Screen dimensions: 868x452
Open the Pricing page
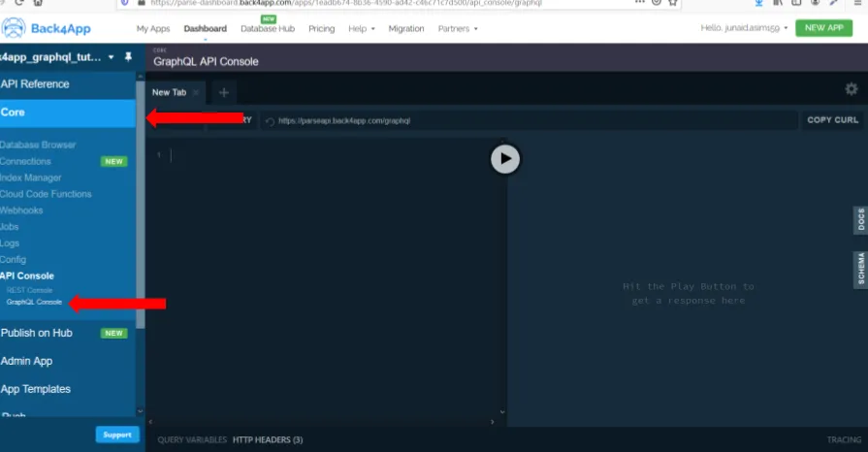point(322,29)
